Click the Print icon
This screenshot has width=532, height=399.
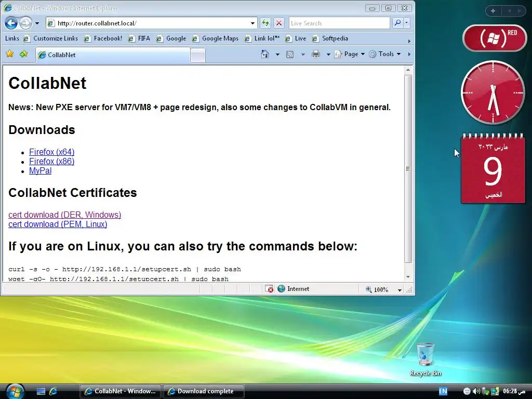point(316,54)
